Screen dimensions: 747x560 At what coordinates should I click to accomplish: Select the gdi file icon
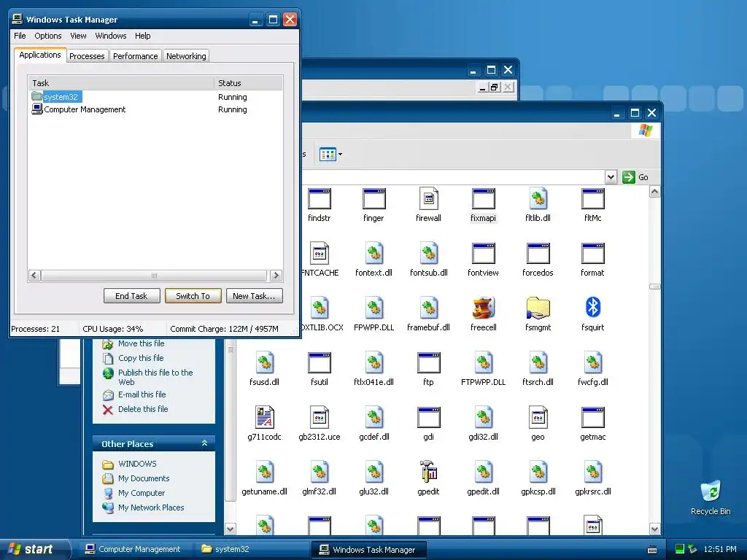click(x=429, y=418)
